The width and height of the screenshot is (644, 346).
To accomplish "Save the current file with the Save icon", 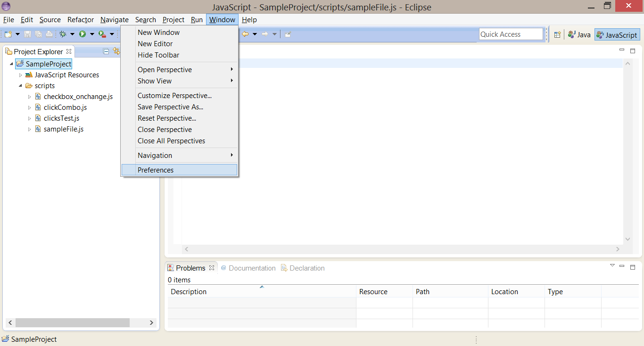I will (27, 34).
